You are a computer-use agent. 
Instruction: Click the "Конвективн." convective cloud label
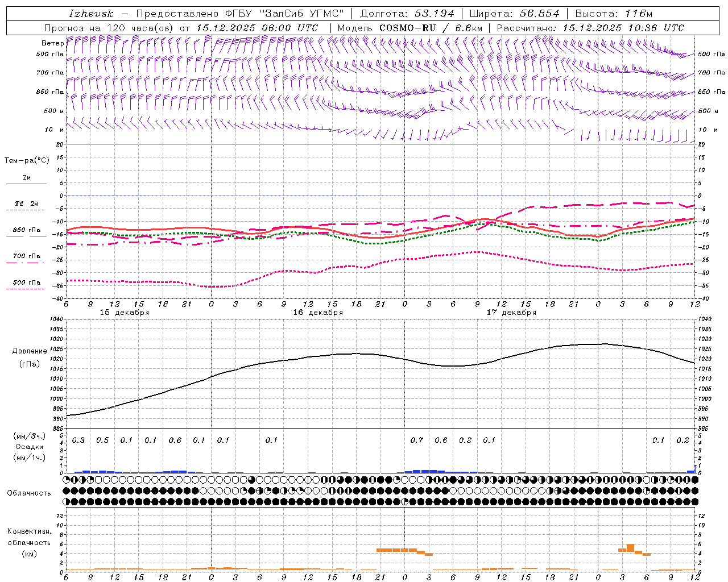29,531
